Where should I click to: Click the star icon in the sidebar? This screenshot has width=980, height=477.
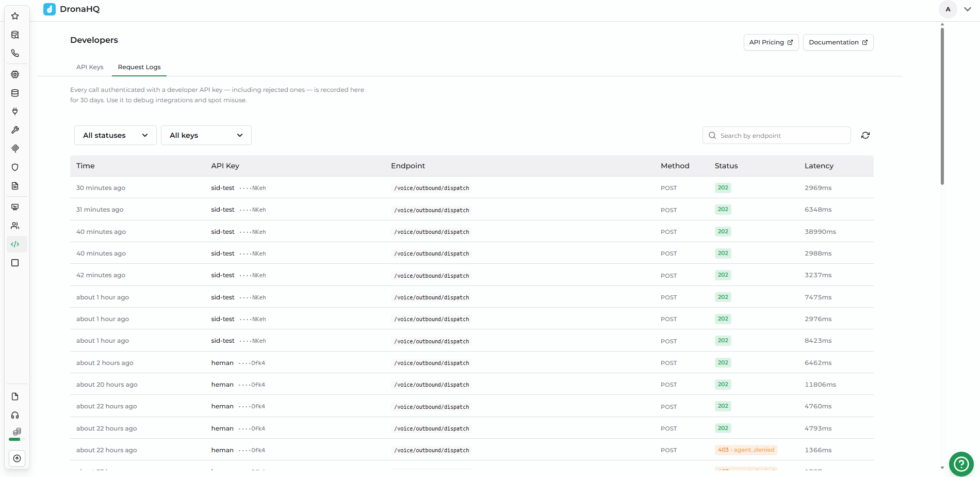15,16
